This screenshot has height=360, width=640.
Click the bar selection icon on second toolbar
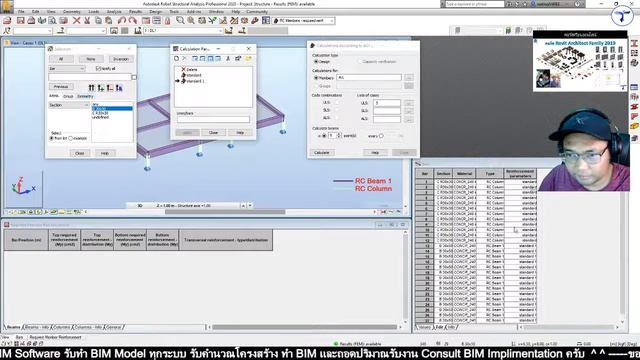pos(61,31)
